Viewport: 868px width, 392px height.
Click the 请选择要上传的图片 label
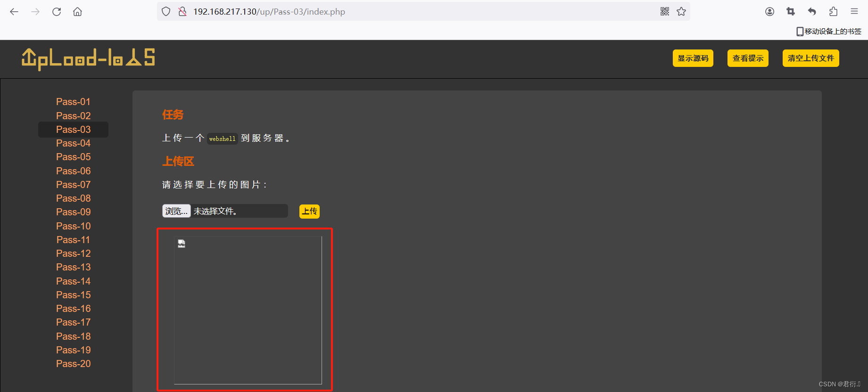click(x=215, y=185)
